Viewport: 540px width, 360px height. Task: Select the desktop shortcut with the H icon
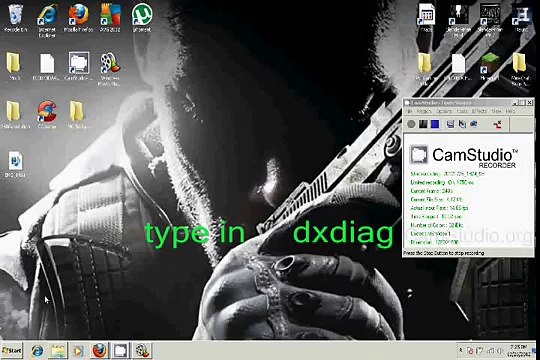(x=521, y=18)
